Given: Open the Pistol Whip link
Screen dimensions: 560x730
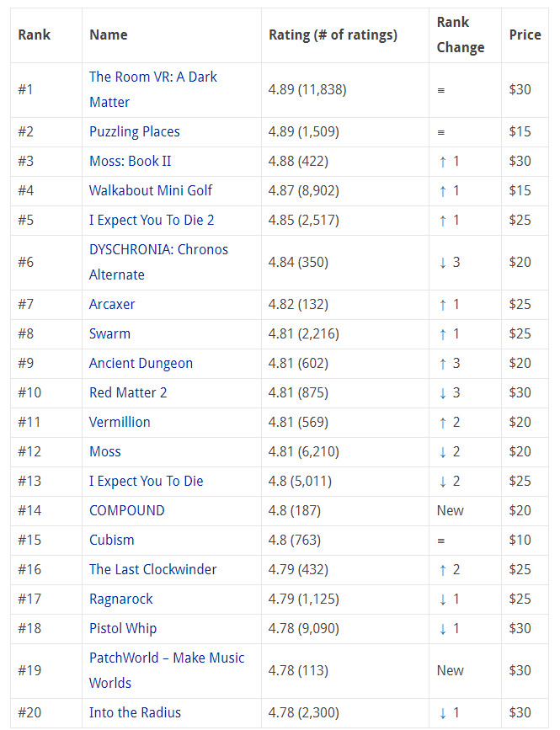Looking at the screenshot, I should [x=123, y=628].
